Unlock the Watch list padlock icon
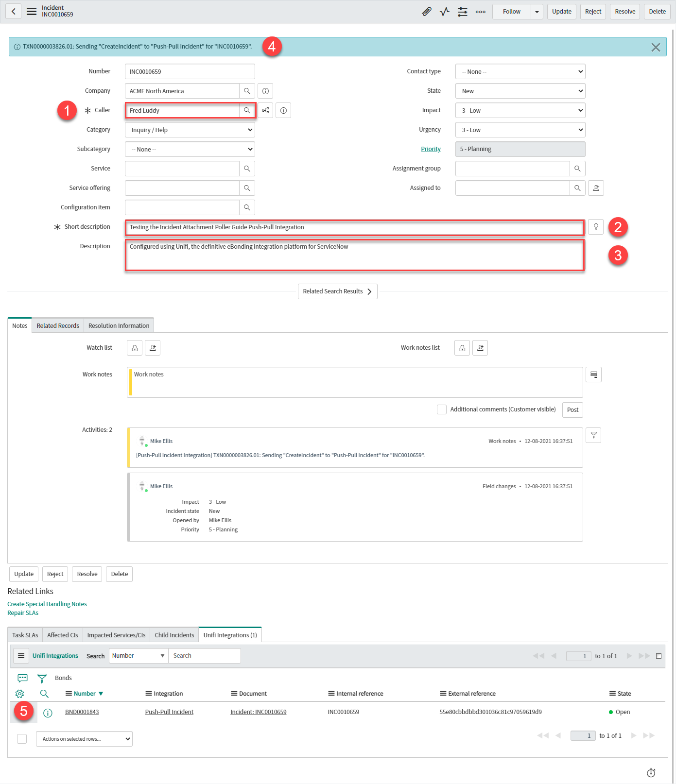The image size is (676, 784). point(135,348)
